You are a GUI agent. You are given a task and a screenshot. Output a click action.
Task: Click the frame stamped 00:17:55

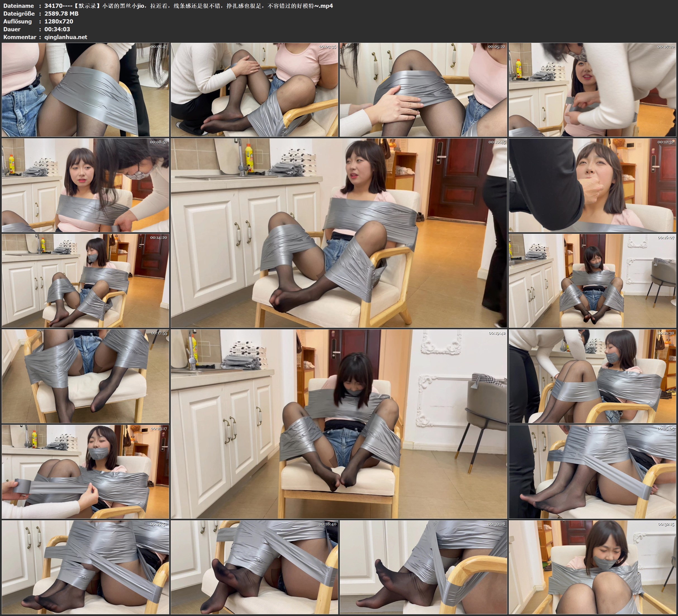[85, 376]
